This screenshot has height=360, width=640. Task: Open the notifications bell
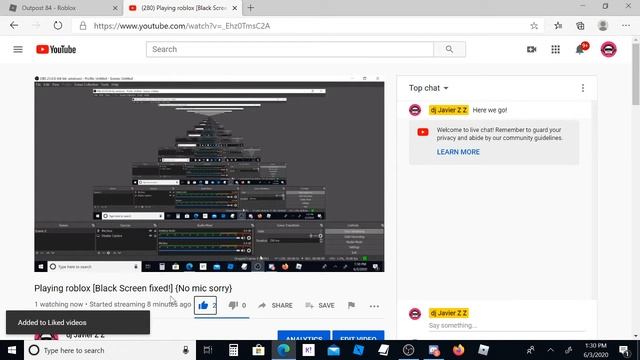[x=580, y=49]
